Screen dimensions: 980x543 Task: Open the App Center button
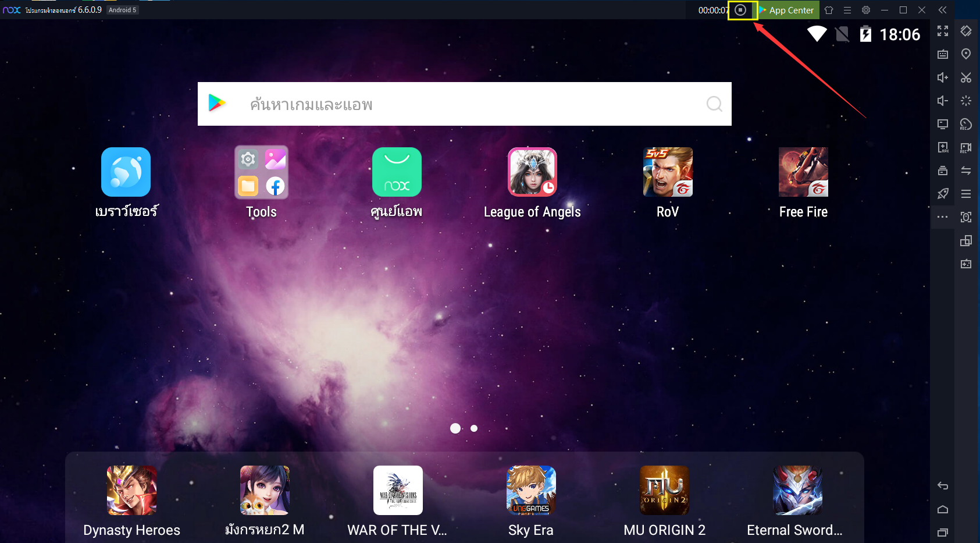tap(788, 10)
